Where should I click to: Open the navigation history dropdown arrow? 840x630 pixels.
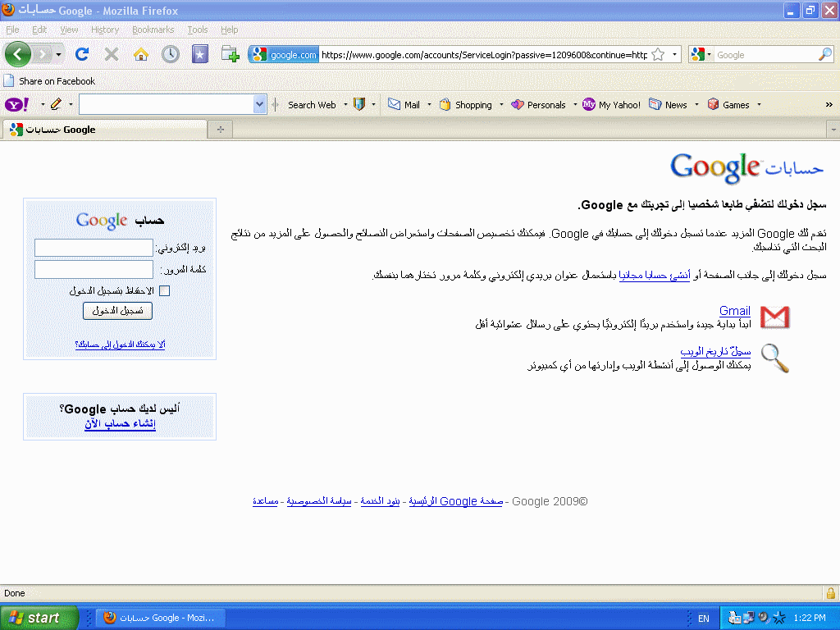click(58, 54)
